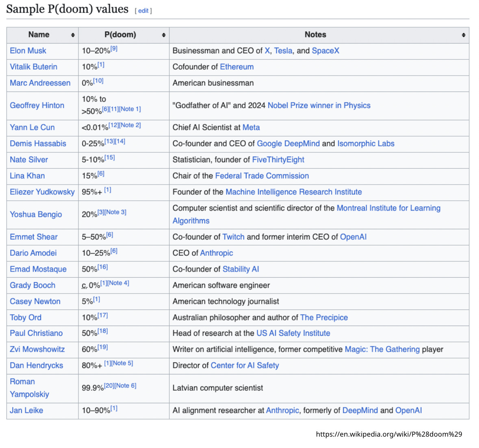Click Note 2 reference in Le Cun row
This screenshot has width=479, height=448.
point(130,125)
